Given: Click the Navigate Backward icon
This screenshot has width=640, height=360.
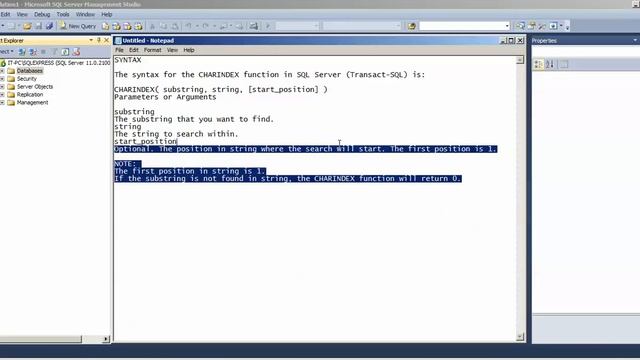Looking at the screenshot, I should [223, 26].
